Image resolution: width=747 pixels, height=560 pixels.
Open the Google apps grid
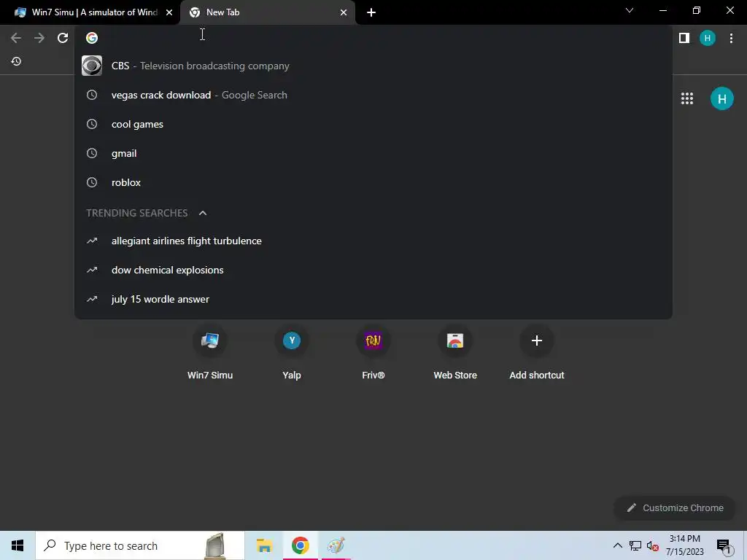tap(687, 98)
